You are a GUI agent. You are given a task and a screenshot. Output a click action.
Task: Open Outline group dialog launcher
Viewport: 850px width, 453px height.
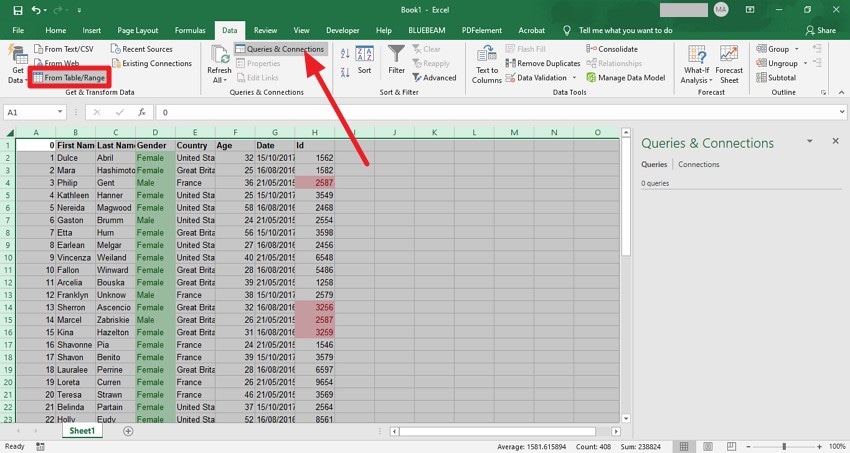[x=823, y=93]
